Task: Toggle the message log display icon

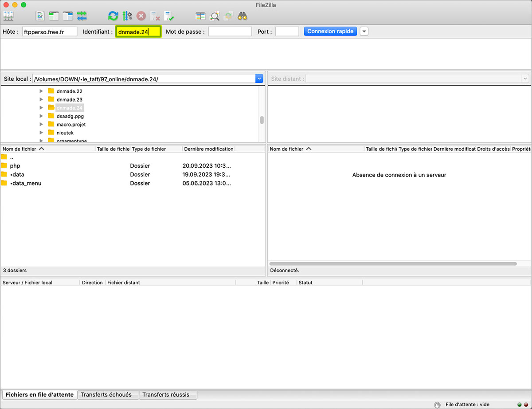Action: pos(40,16)
